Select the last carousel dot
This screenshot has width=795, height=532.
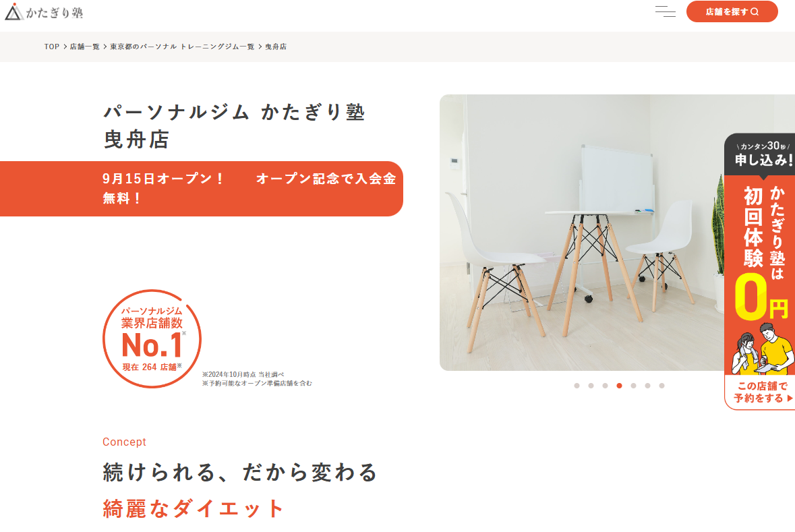[x=661, y=386]
